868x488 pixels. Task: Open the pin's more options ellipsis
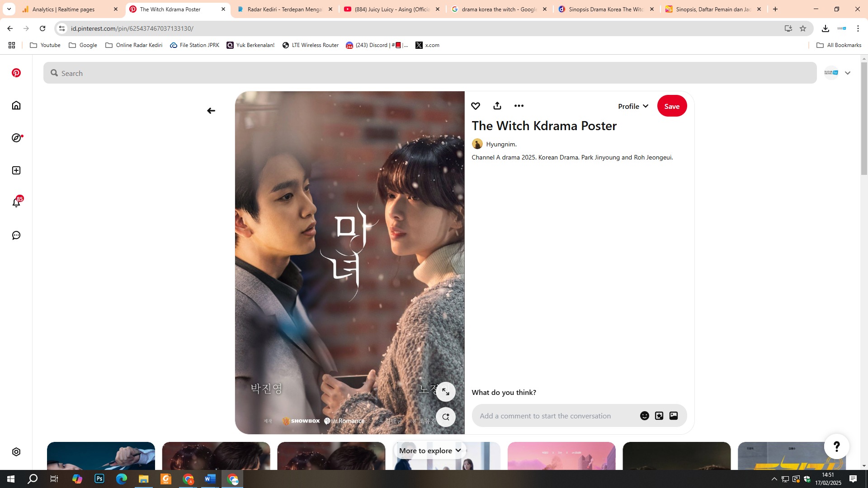click(519, 106)
